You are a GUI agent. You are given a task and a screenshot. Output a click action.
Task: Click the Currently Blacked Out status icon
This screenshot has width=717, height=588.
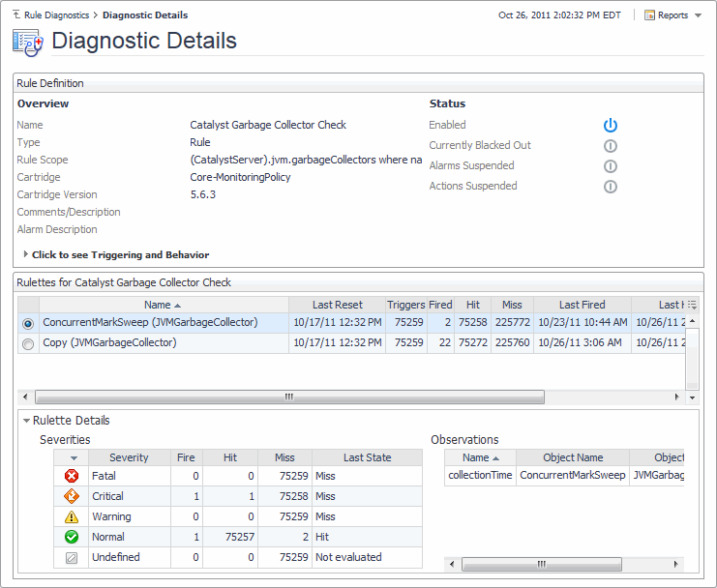(610, 146)
